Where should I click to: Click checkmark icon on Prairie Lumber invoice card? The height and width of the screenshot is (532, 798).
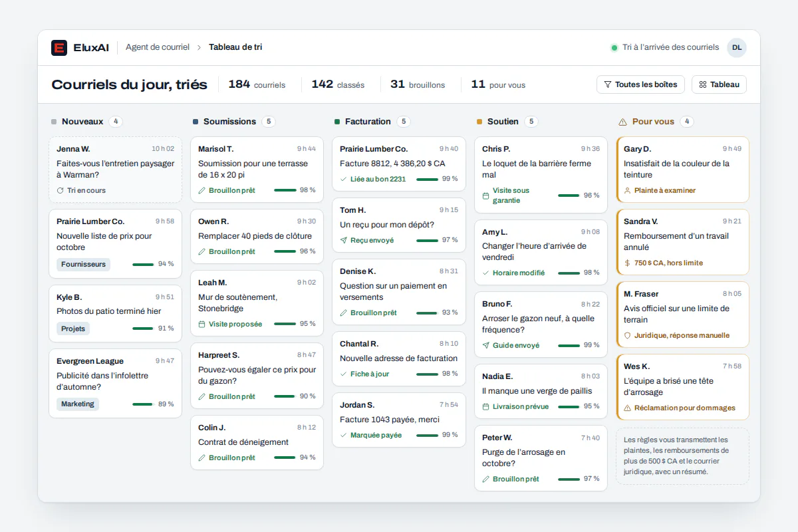(x=344, y=179)
